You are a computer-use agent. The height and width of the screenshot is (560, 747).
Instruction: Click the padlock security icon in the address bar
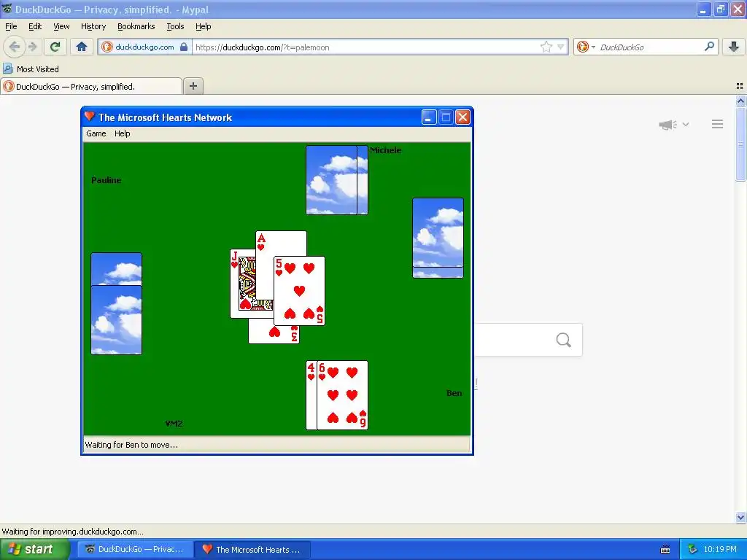point(183,47)
